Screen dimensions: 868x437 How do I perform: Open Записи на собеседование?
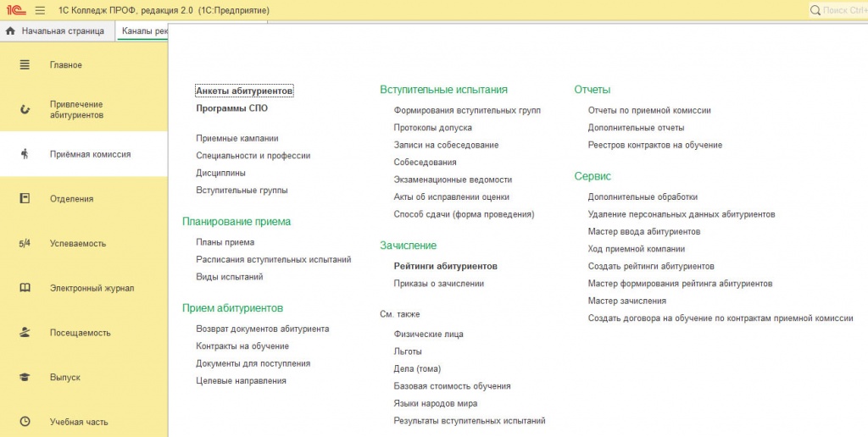[446, 145]
